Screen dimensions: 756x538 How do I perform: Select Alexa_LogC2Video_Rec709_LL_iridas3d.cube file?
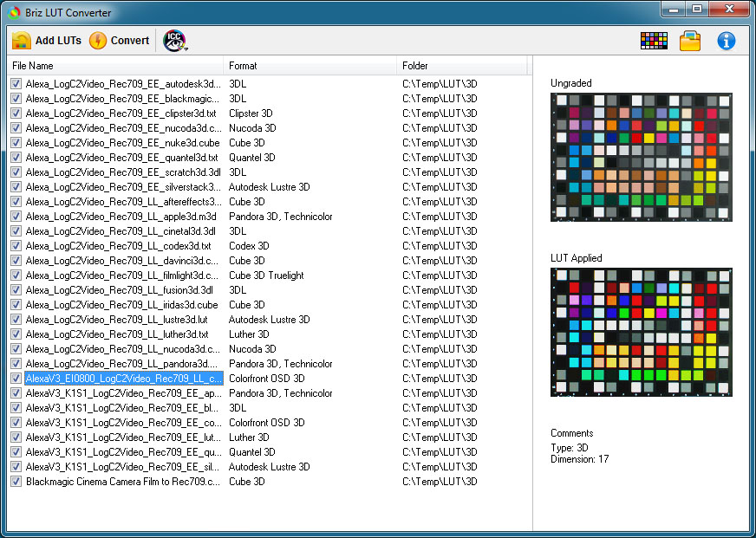(x=122, y=305)
